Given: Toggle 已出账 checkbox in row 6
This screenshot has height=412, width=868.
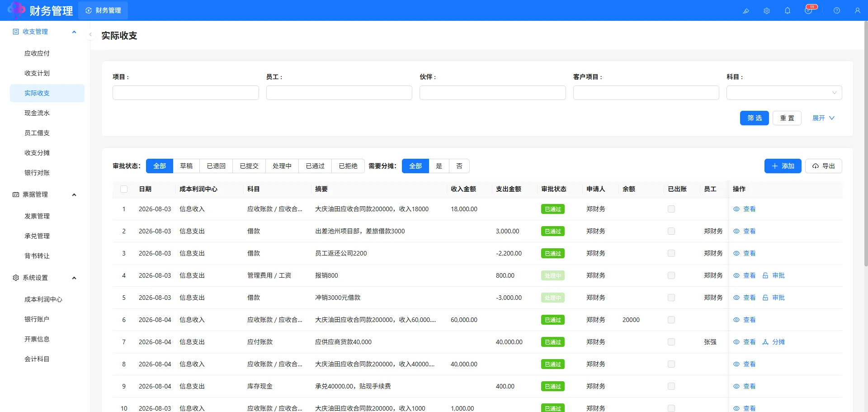Looking at the screenshot, I should (x=671, y=320).
